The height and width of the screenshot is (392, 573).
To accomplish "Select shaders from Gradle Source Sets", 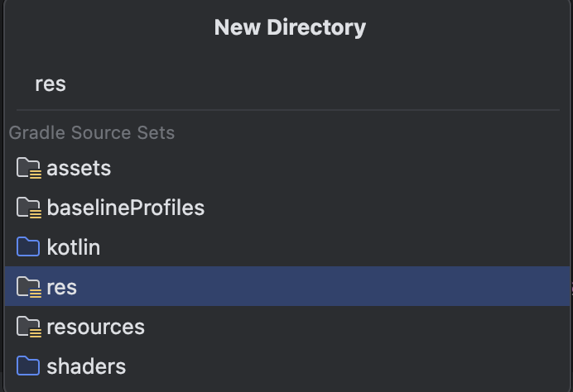I will (86, 366).
